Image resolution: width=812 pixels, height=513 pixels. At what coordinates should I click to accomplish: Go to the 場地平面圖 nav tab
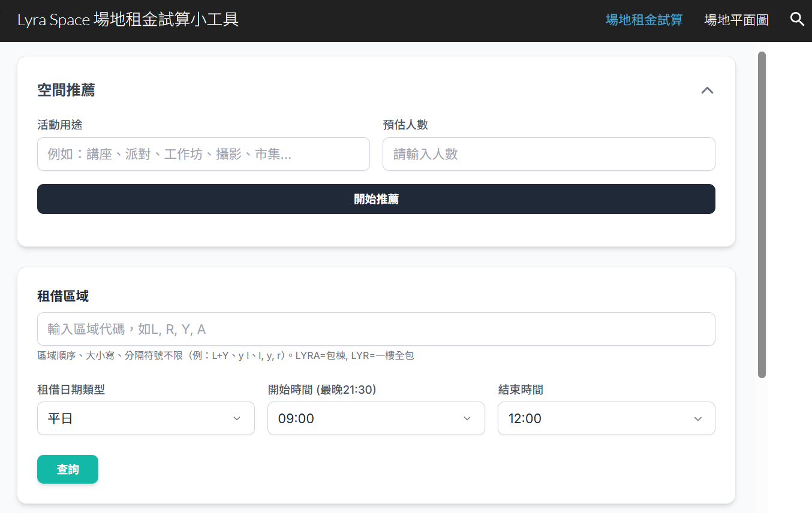coord(736,20)
